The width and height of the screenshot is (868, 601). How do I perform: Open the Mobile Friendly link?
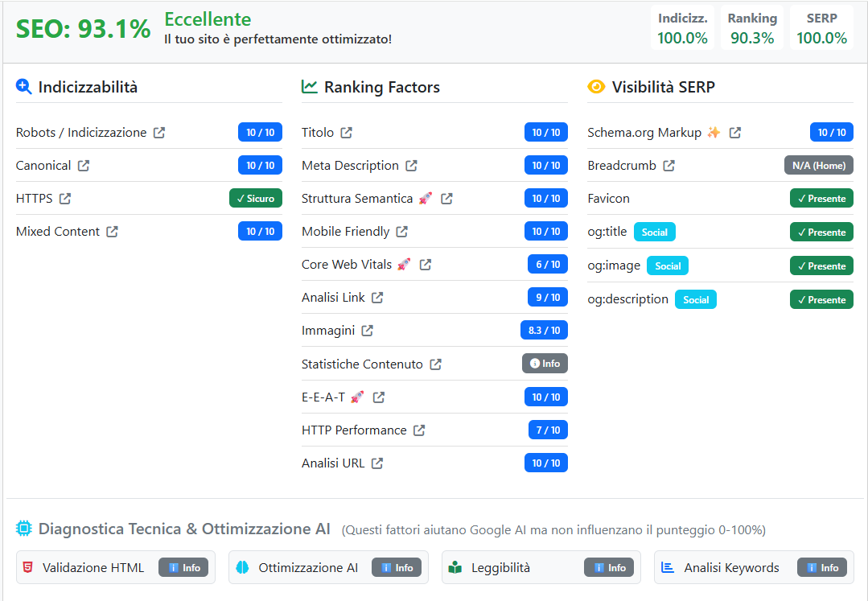345,232
